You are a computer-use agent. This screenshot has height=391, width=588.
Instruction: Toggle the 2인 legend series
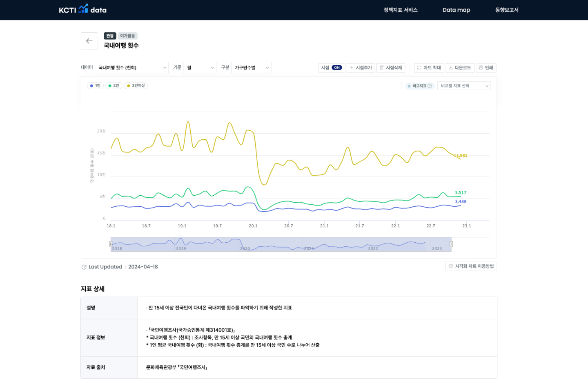click(x=114, y=86)
